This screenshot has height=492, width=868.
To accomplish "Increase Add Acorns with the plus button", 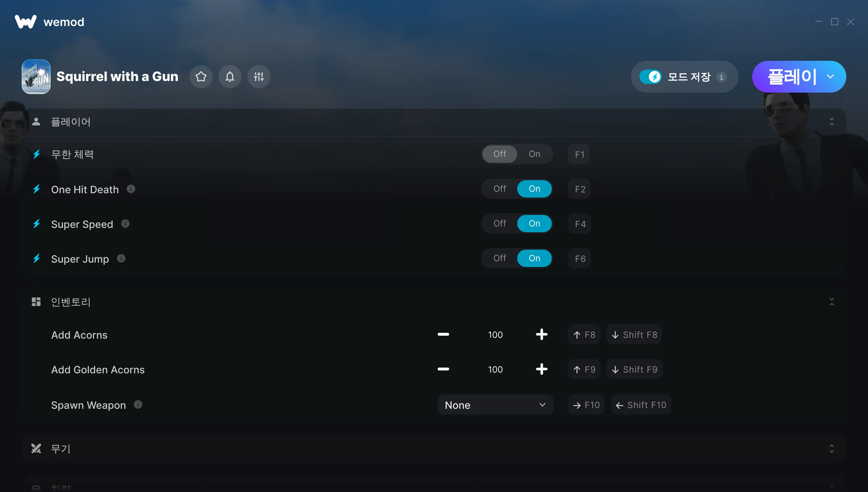I will point(541,334).
